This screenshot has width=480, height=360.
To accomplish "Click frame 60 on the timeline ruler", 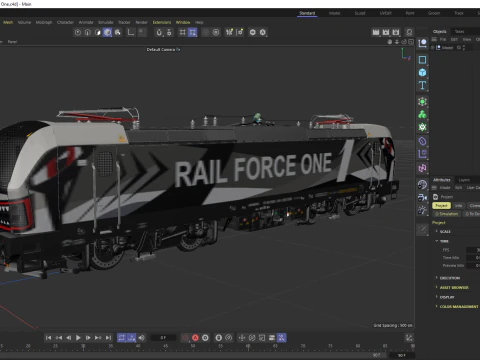I will tap(248, 346).
